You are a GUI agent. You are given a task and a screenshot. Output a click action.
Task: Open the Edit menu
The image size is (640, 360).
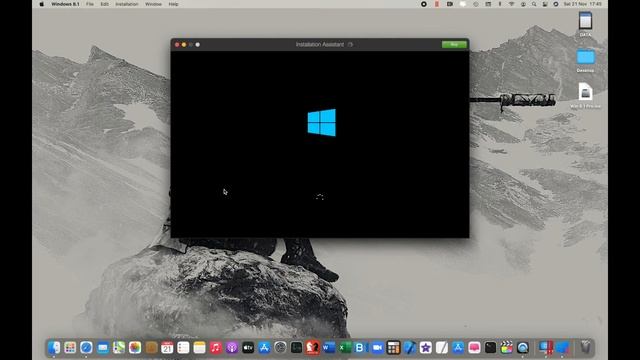(x=104, y=4)
